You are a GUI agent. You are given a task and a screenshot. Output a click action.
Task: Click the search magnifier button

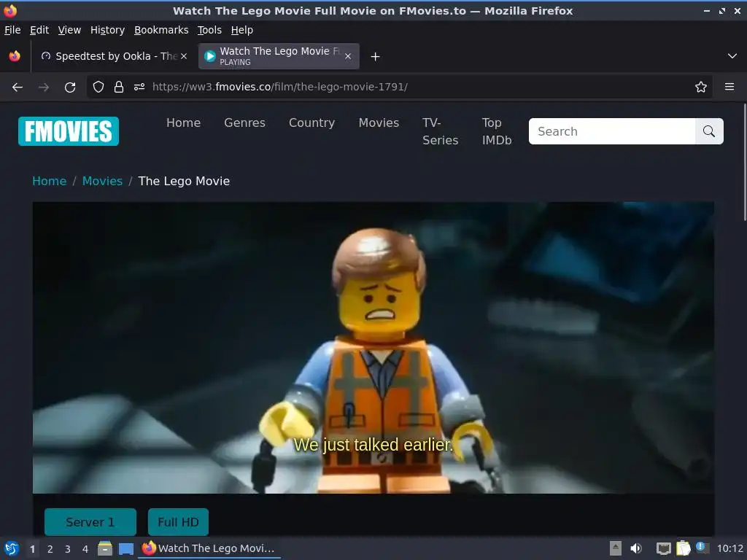point(709,131)
